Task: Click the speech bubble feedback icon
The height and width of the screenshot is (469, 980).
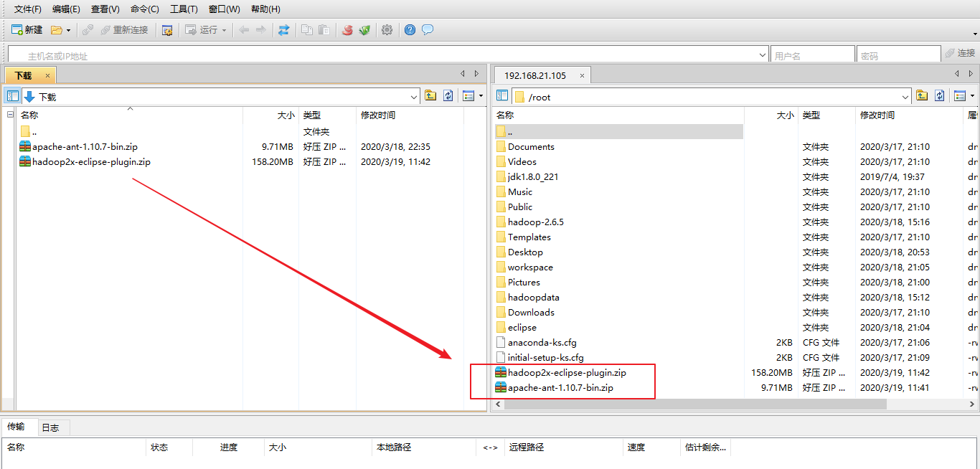Action: tap(428, 30)
